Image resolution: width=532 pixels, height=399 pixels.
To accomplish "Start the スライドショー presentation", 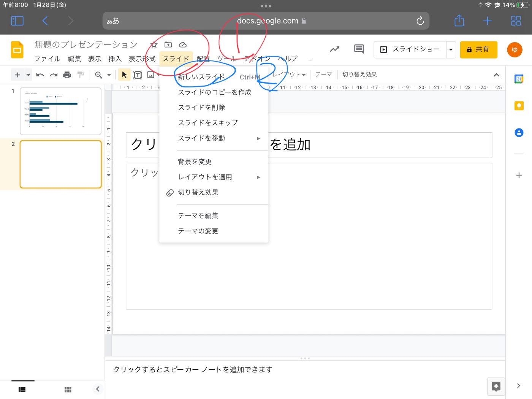I will (x=410, y=49).
